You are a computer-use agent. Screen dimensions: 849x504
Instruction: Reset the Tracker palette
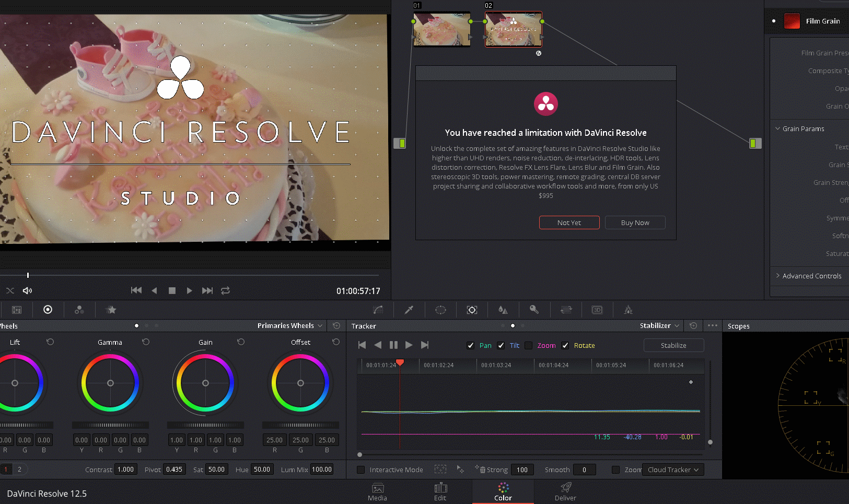click(x=693, y=325)
